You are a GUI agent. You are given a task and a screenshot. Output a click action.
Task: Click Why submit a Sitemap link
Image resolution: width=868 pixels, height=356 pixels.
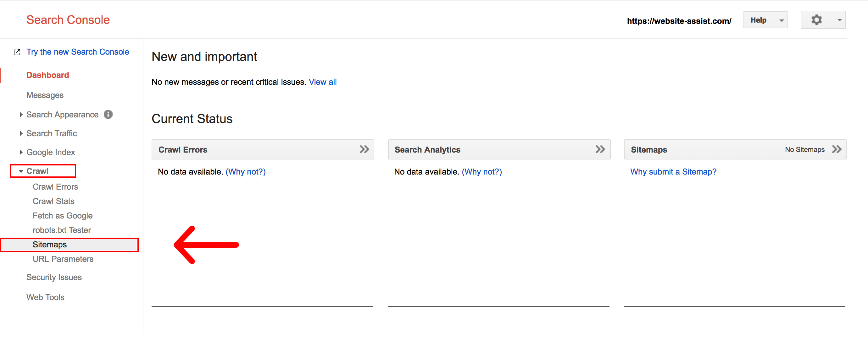click(673, 172)
